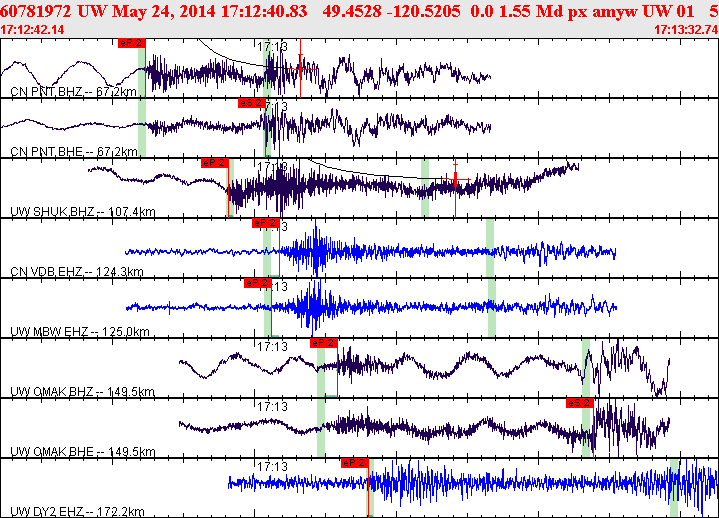Select the 'CN VDB EHZ -- 124.3km' station label
Image resolution: width=719 pixels, height=518 pixels.
[x=77, y=272]
